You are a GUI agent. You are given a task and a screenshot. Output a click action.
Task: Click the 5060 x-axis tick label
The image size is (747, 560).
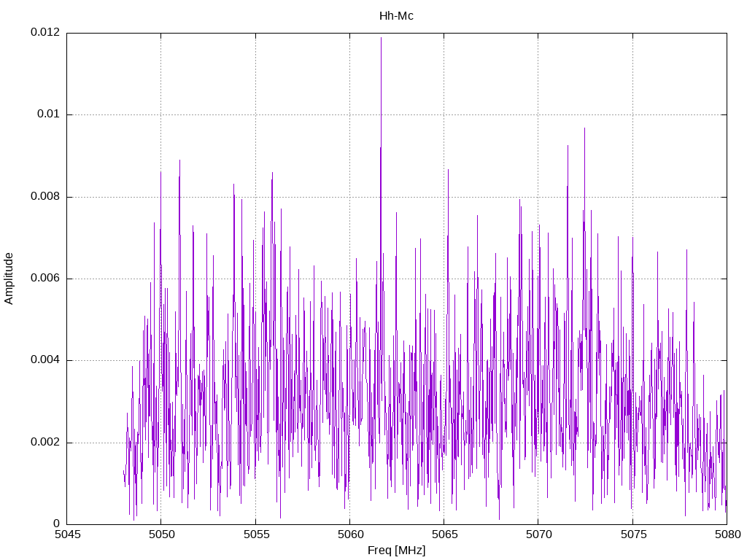[x=351, y=534]
